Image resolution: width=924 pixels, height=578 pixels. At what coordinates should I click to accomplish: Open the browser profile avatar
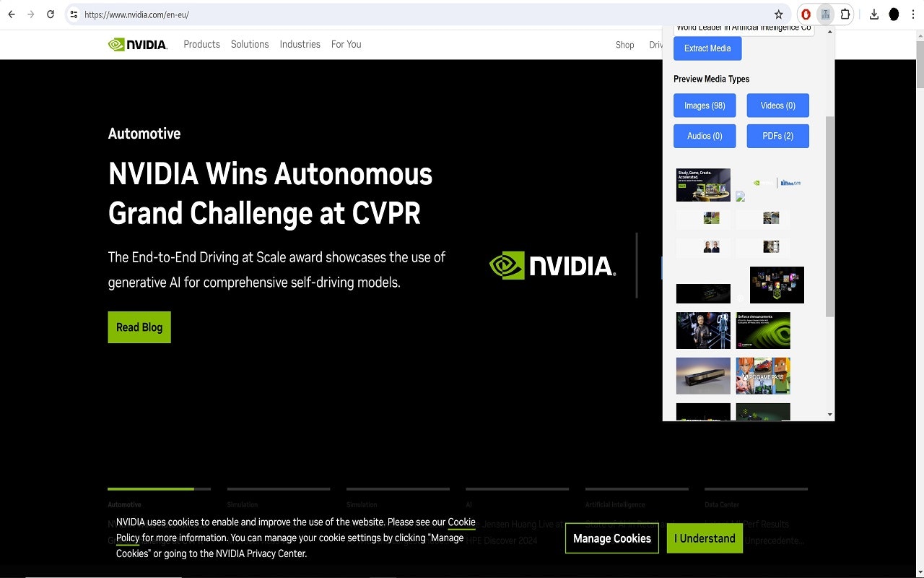pos(894,14)
